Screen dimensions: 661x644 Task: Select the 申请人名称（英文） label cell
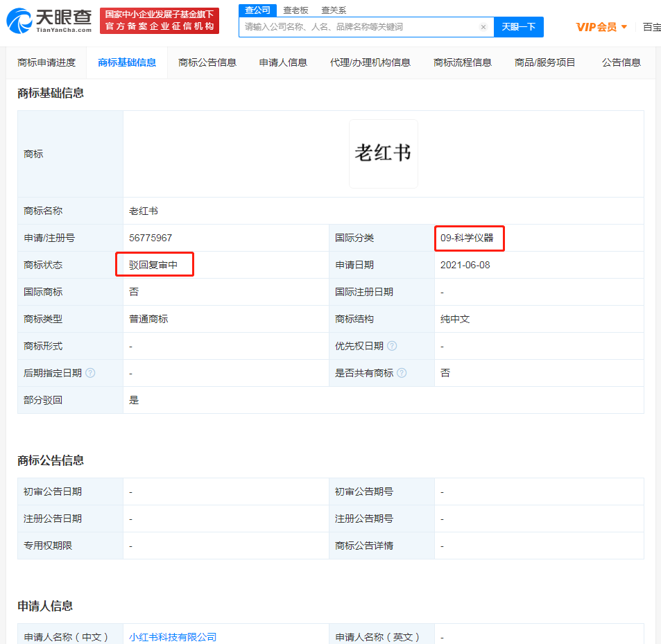(381, 634)
